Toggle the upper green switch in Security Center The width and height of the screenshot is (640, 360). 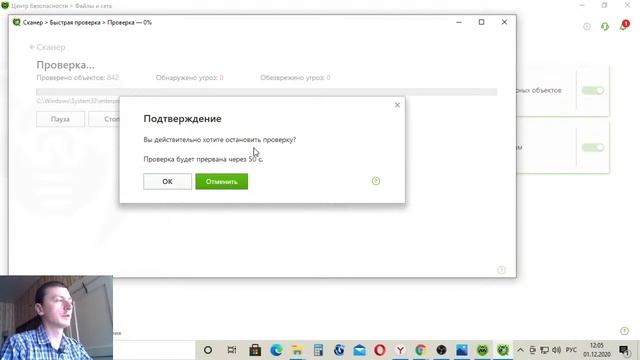click(593, 90)
